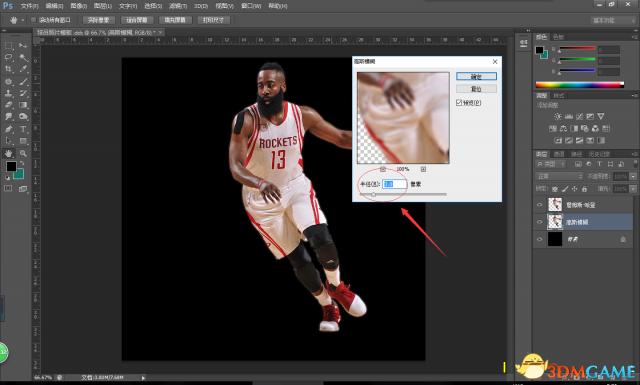Click the color spectrum ramp

coord(580,85)
